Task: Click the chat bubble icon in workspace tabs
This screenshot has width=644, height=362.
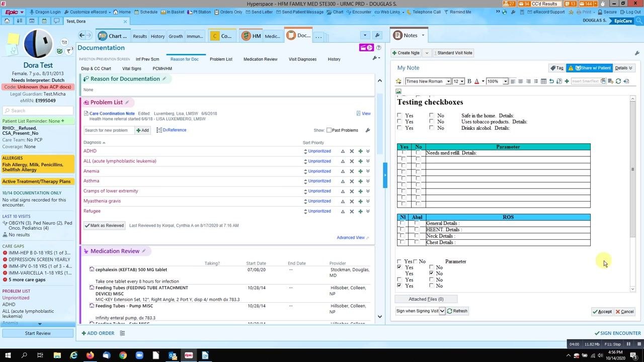Action: pyautogui.click(x=56, y=21)
